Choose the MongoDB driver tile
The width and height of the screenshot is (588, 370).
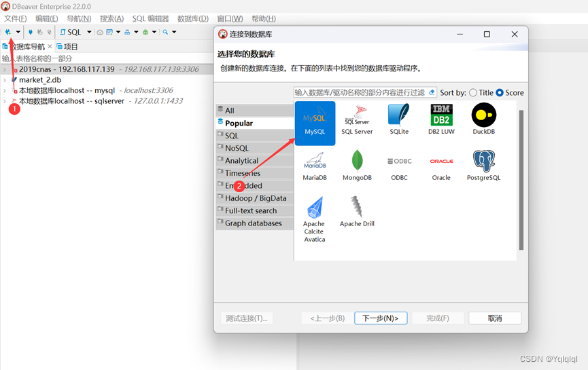tap(357, 166)
